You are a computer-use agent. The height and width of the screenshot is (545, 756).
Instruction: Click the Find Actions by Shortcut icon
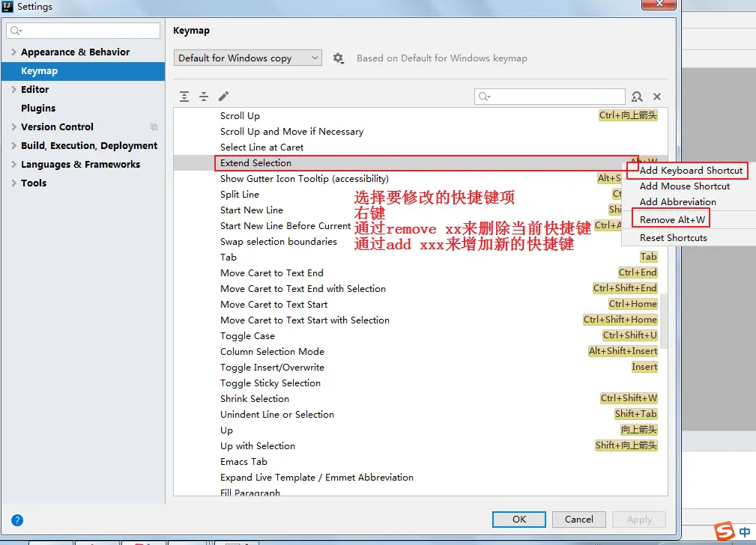(x=637, y=97)
